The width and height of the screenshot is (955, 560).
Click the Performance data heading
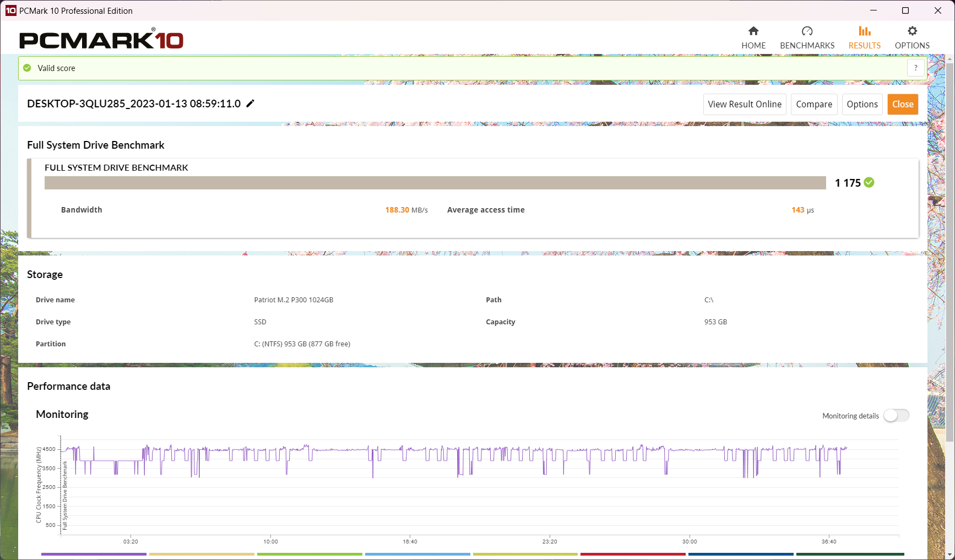coord(68,386)
